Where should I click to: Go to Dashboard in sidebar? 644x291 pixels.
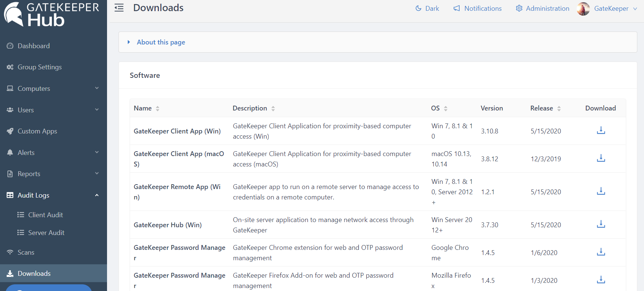[x=33, y=46]
